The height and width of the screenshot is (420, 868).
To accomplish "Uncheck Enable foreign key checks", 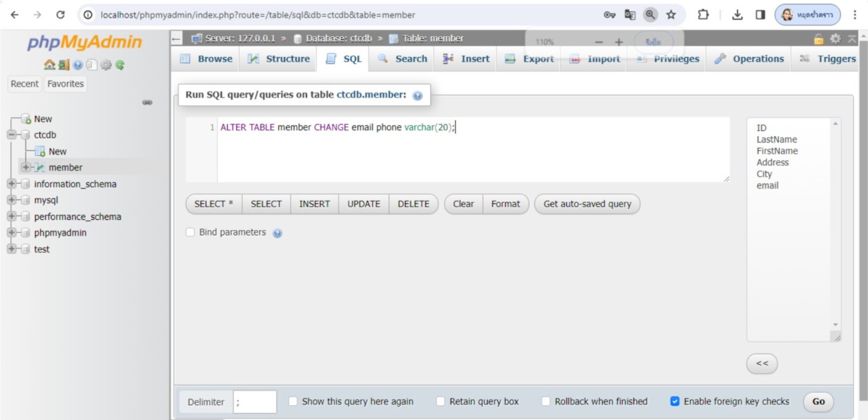I will click(x=675, y=401).
